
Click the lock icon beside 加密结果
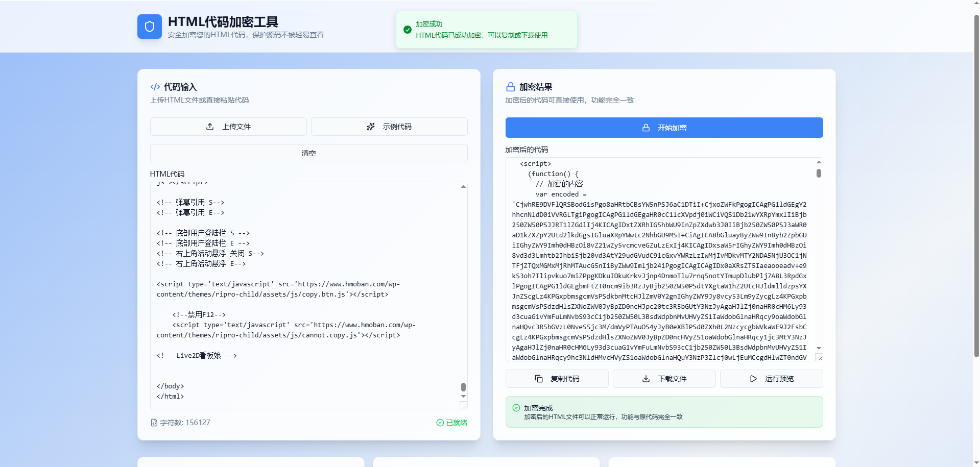(510, 87)
